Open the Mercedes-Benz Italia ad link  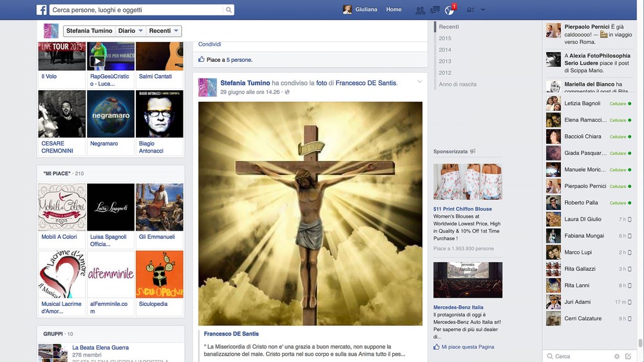pos(459,307)
